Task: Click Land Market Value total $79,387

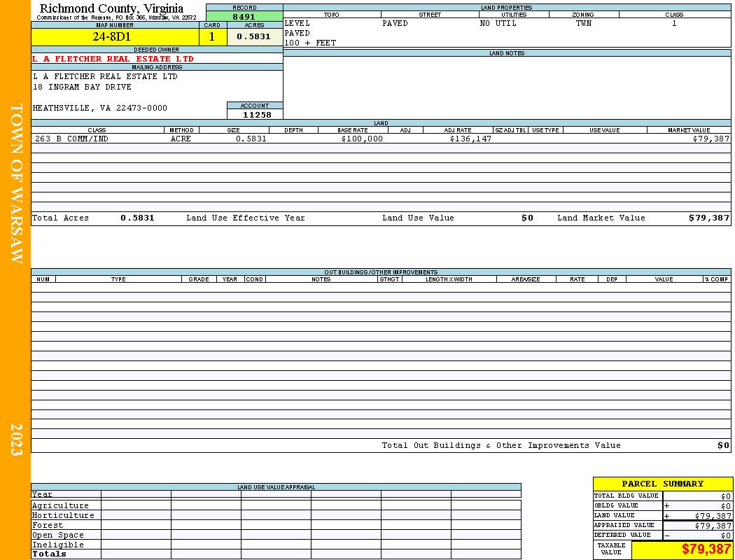Action: [x=708, y=218]
